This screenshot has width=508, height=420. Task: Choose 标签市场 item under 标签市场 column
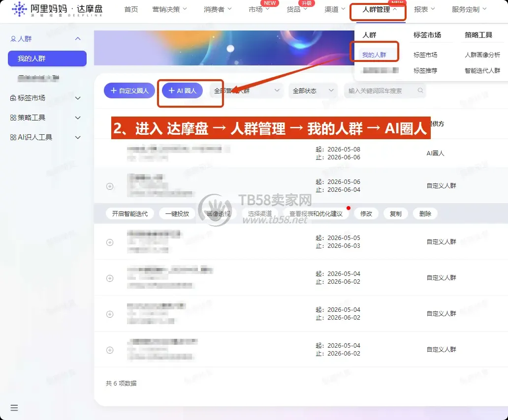(x=425, y=55)
